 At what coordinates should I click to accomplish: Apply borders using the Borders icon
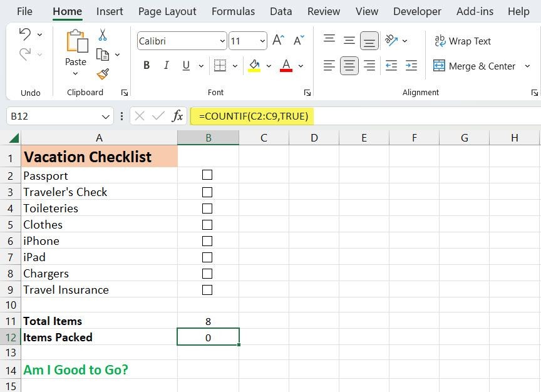(220, 65)
